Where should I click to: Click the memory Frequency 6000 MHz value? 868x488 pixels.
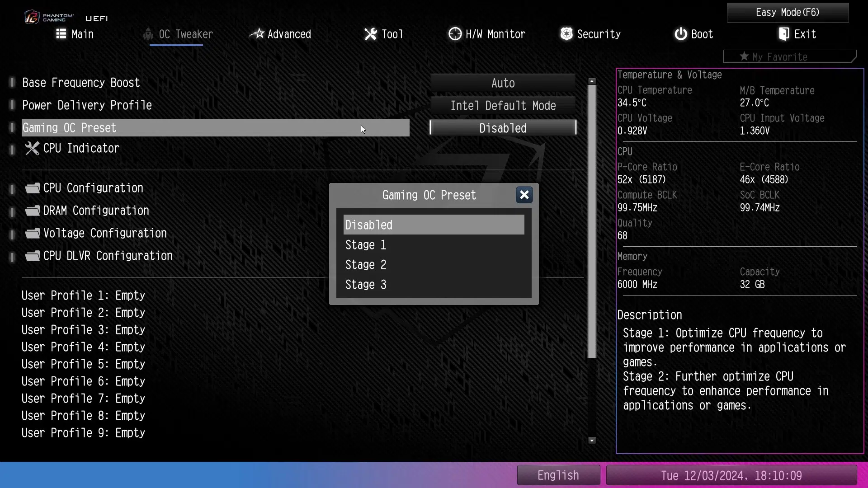pos(637,285)
